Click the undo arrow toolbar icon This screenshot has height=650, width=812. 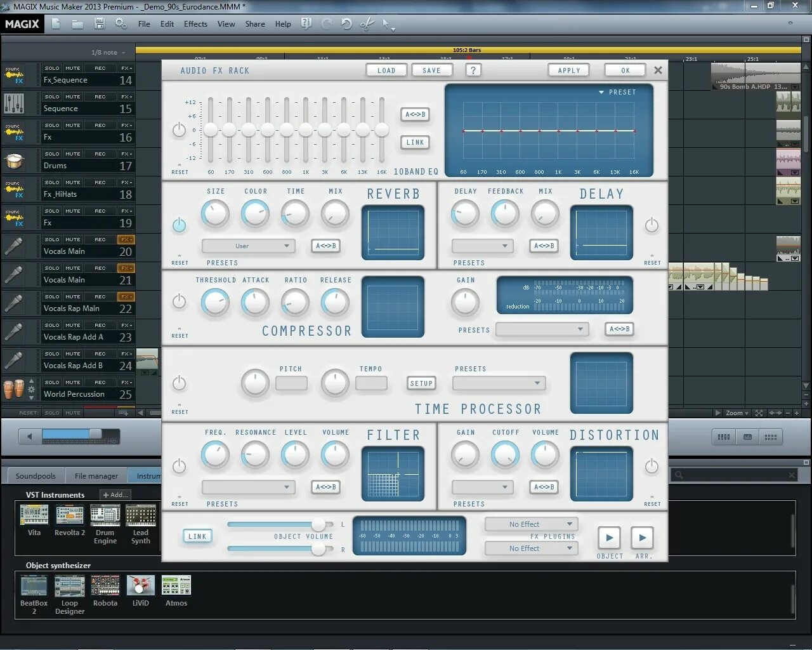coord(346,23)
